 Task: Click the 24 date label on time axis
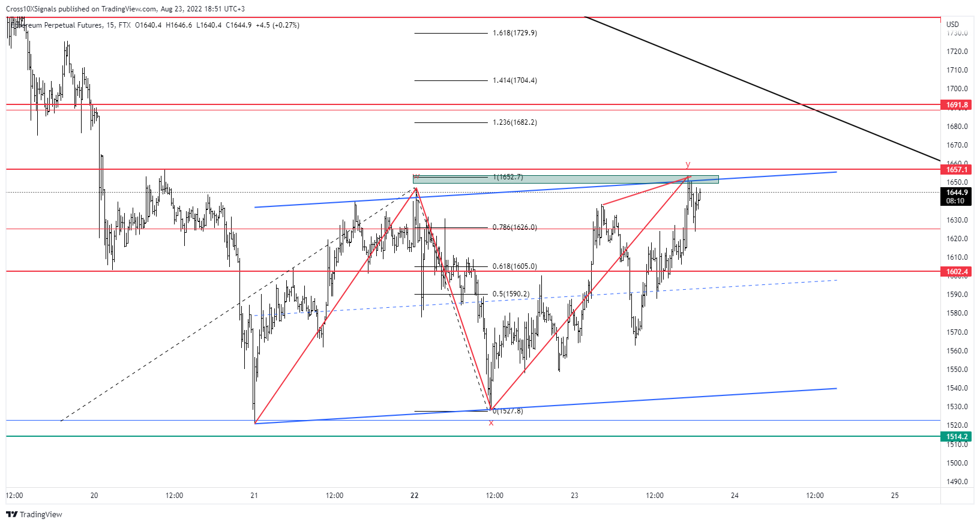click(x=735, y=496)
